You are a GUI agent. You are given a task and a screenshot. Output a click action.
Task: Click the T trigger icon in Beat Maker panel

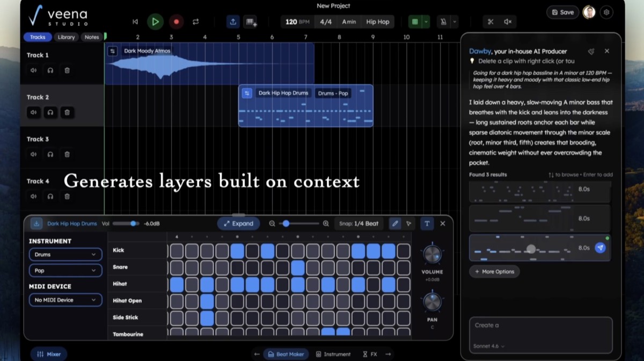(427, 223)
